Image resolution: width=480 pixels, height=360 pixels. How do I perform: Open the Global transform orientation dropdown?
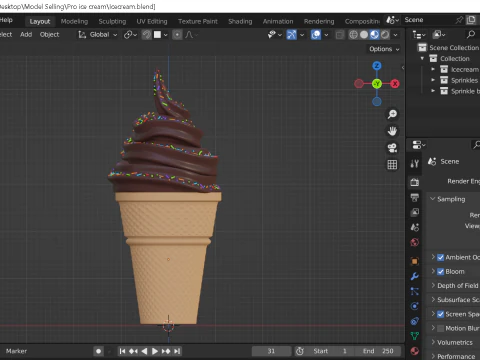[98, 35]
